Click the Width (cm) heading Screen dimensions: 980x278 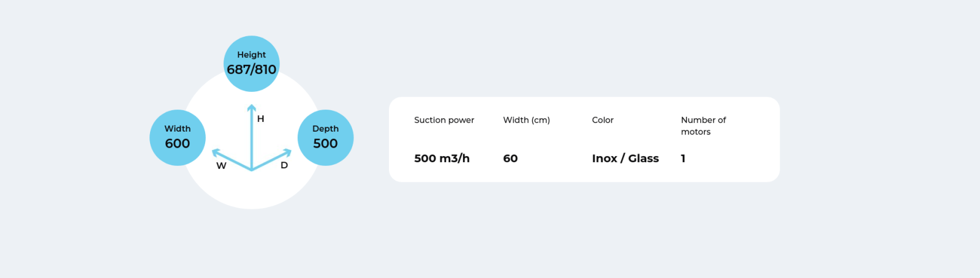[x=527, y=120]
